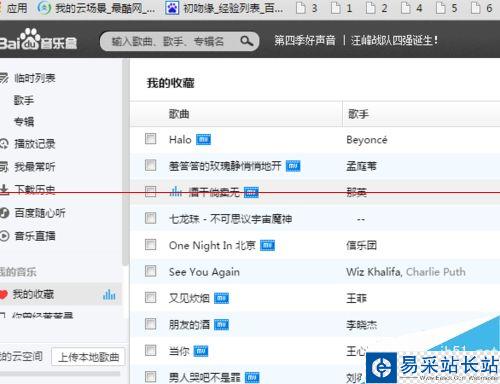The height and width of the screenshot is (384, 500).
Task: Open MV icon of 那英's song
Action: pyautogui.click(x=251, y=192)
